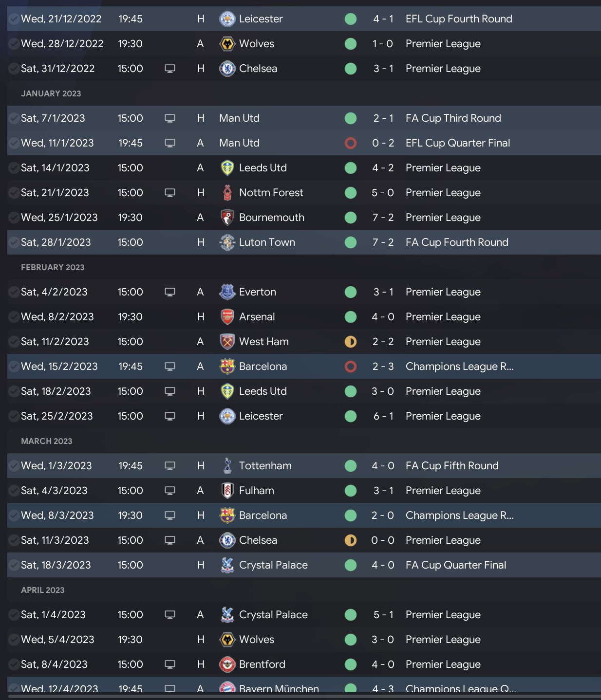This screenshot has width=601, height=700.
Task: Click the red loss indicator for 15/2/2023 Barcelona match
Action: 351,367
